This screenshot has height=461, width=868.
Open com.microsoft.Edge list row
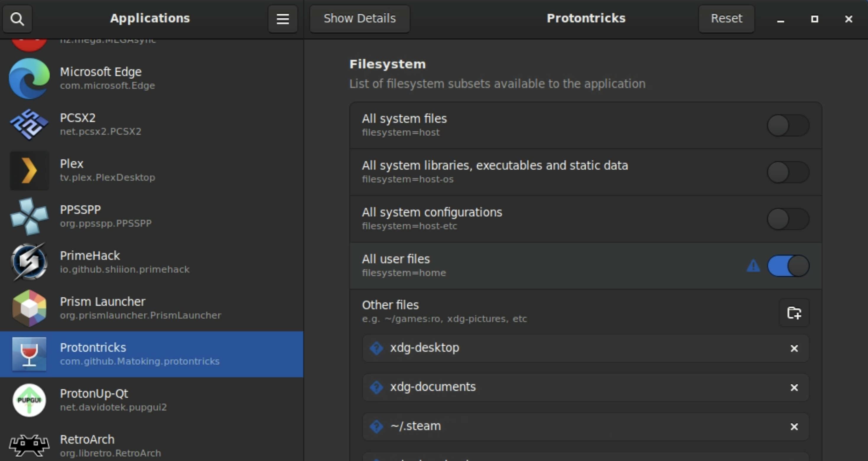click(x=152, y=79)
